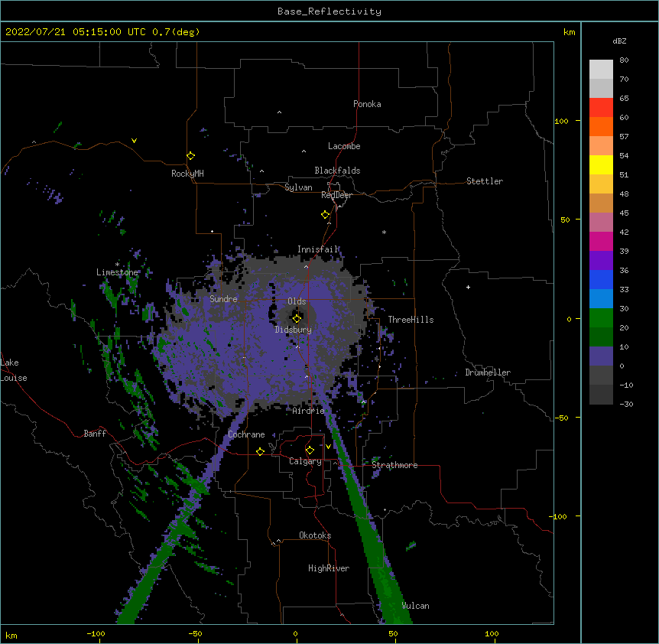
Task: Click the dBZ legend heading
Action: [x=619, y=41]
